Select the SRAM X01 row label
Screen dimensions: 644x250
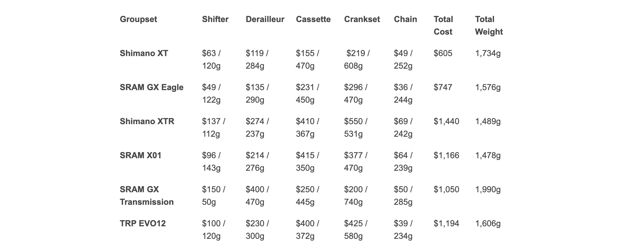pyautogui.click(x=140, y=155)
